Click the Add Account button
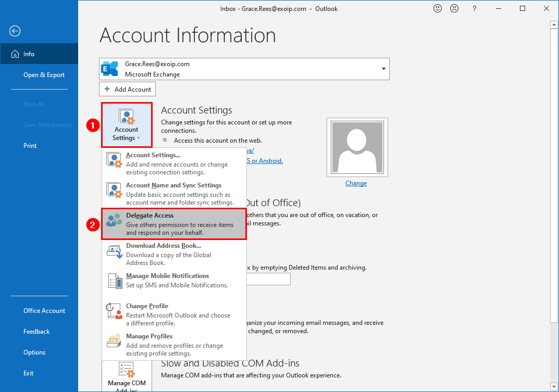The height and width of the screenshot is (392, 559). pos(127,89)
